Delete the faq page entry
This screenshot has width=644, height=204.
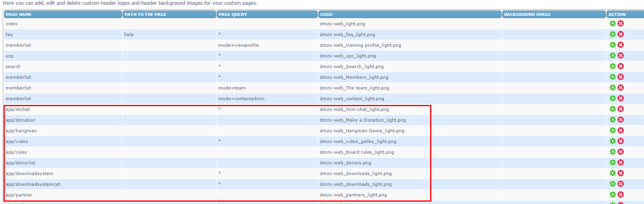tap(621, 34)
